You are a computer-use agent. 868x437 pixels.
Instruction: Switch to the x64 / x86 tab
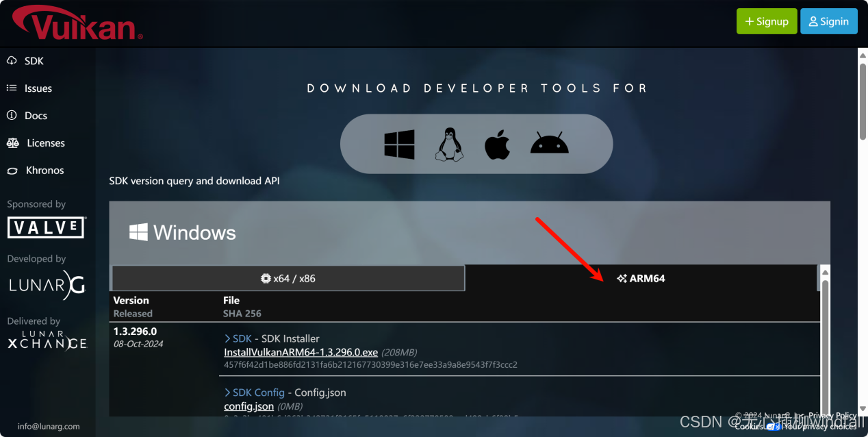coord(288,278)
